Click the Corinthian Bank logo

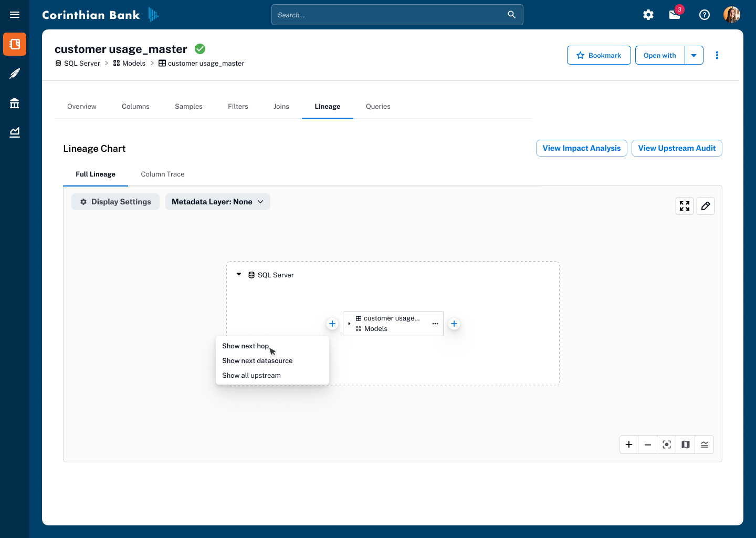click(100, 15)
